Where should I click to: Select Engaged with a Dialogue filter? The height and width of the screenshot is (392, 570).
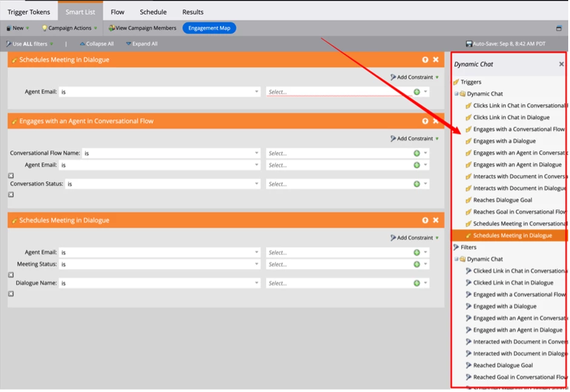tap(505, 307)
